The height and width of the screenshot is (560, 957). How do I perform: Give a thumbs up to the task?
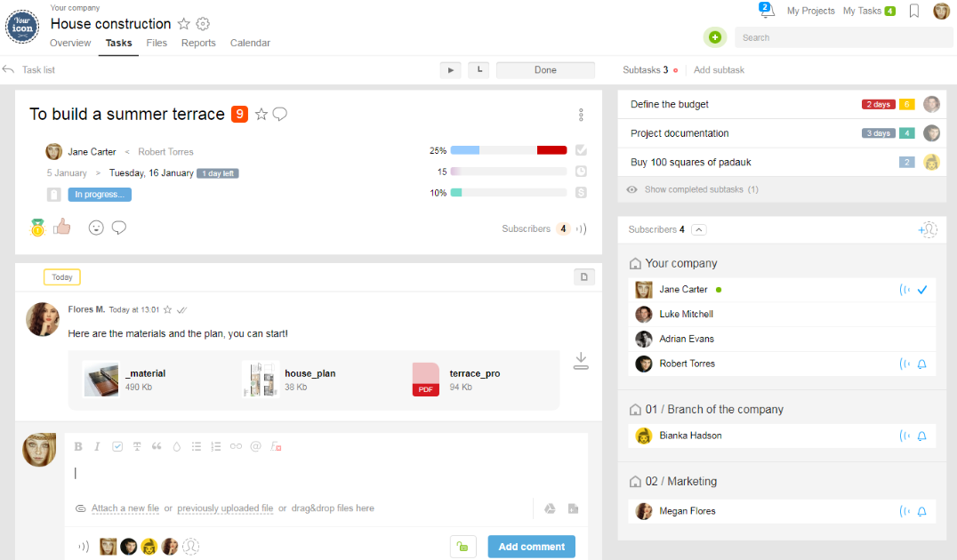pos(61,227)
